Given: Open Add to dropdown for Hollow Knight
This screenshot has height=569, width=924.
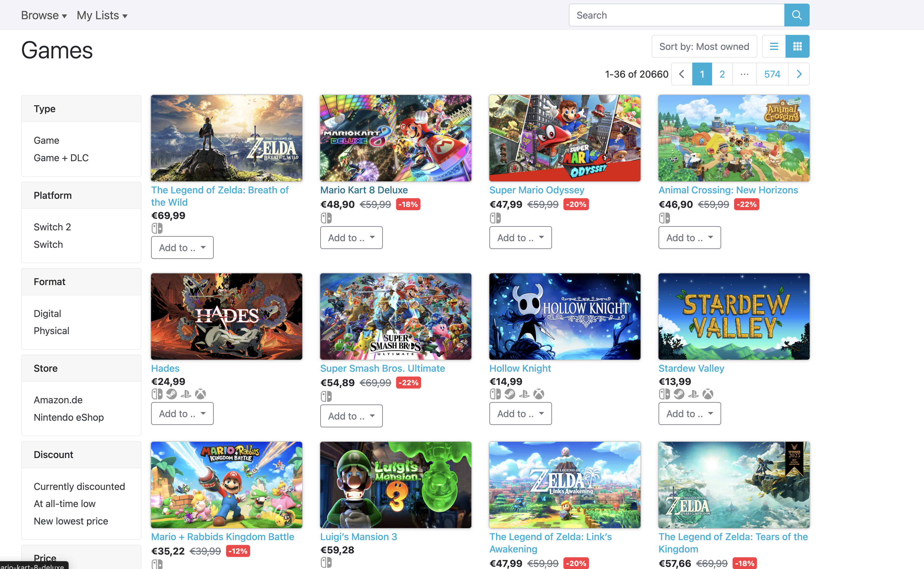Looking at the screenshot, I should click(520, 414).
